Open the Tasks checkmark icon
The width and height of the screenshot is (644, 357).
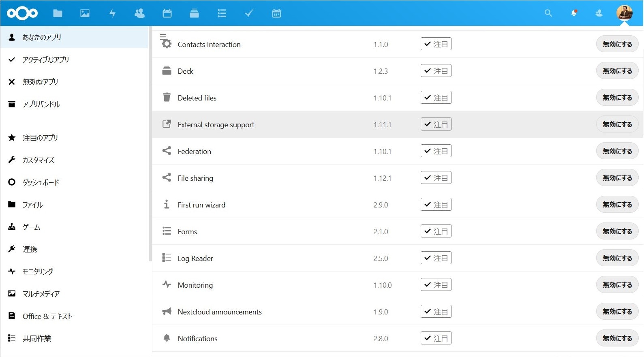click(x=249, y=13)
